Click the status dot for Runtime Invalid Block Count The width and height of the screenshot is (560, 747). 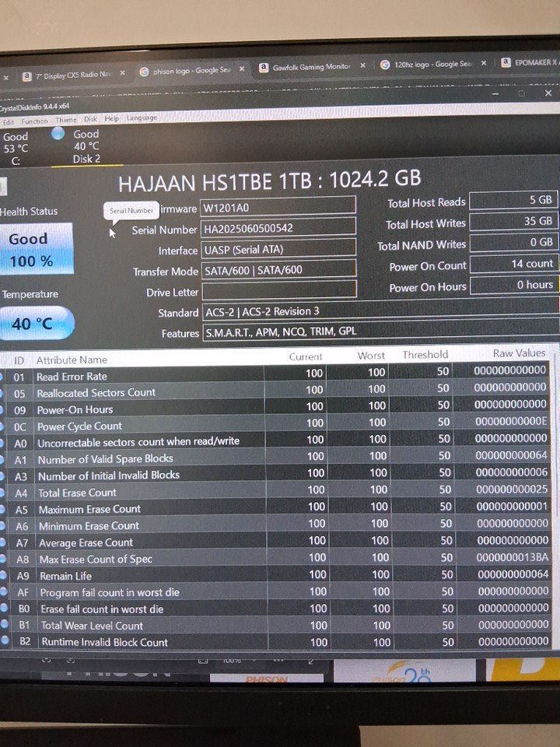pyautogui.click(x=4, y=641)
